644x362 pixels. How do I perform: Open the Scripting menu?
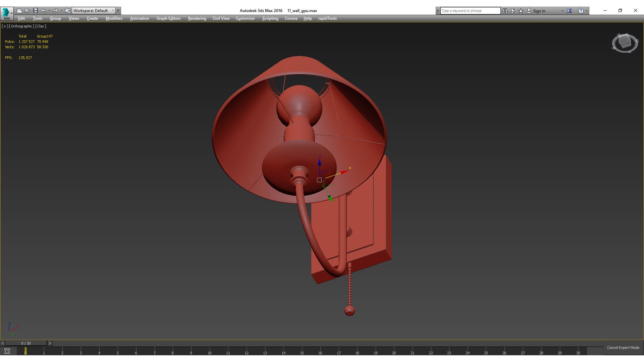pos(270,18)
